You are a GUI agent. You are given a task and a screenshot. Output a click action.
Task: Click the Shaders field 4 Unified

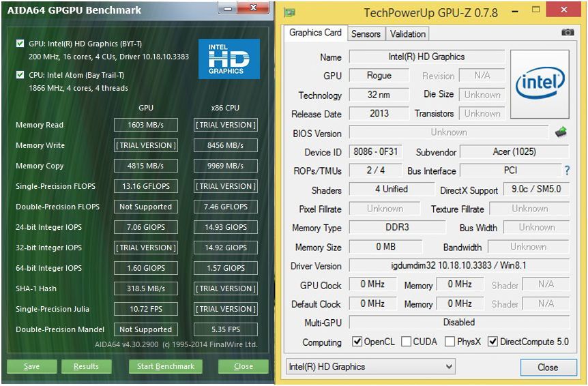[392, 190]
